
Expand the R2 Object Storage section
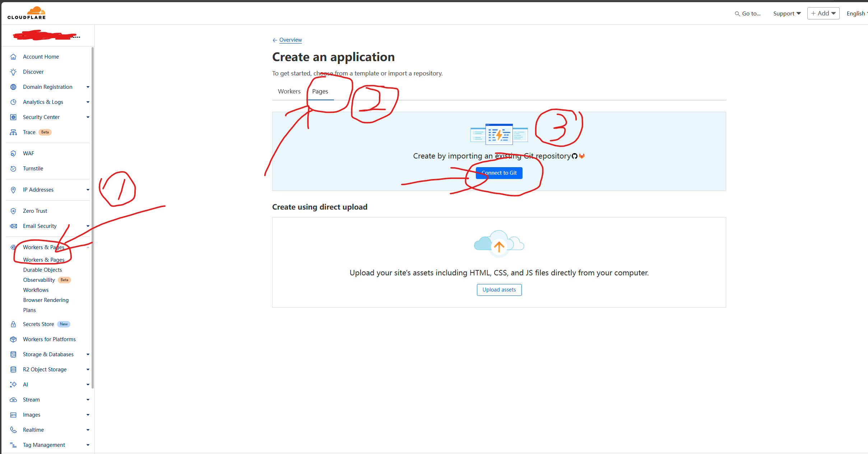pyautogui.click(x=88, y=370)
